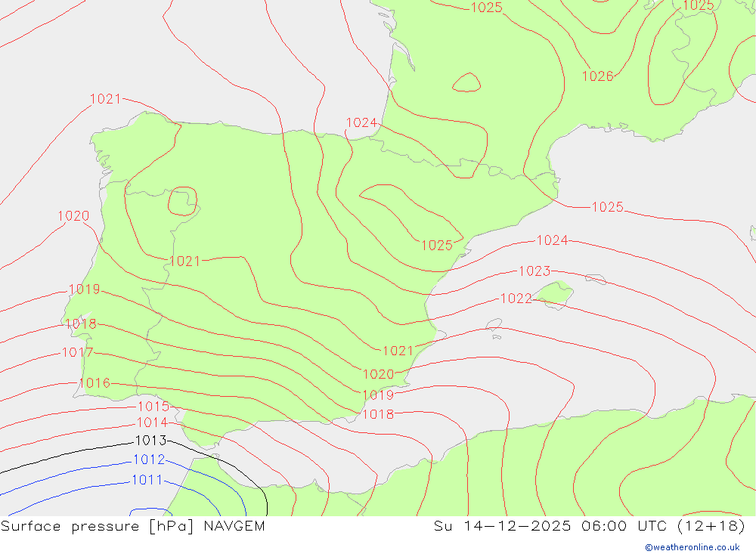Image resolution: width=756 pixels, height=554 pixels.
Task: Select the 'NAVGEM' model name text
Action: pos(234,526)
